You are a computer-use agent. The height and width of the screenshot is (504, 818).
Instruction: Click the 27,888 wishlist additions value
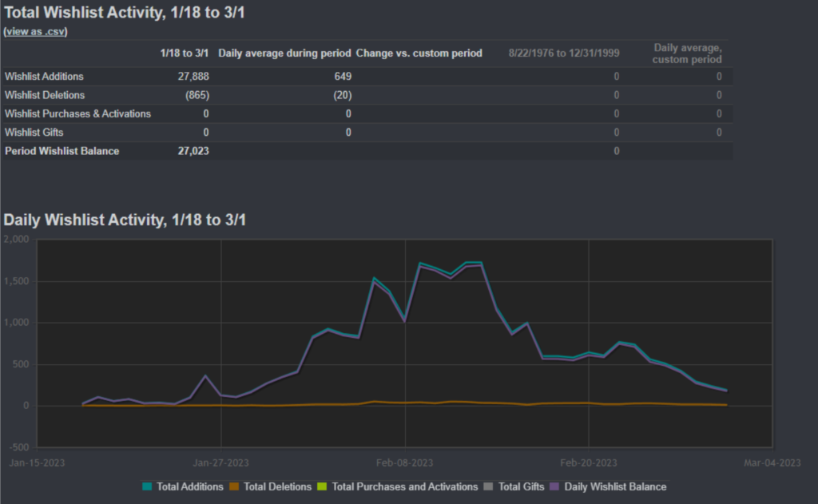click(193, 77)
